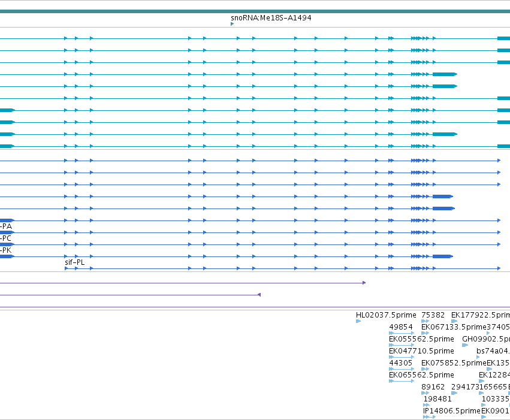This screenshot has height=420, width=510.
Task: Select the HL02037.5prime EST label
Action: (x=386, y=315)
